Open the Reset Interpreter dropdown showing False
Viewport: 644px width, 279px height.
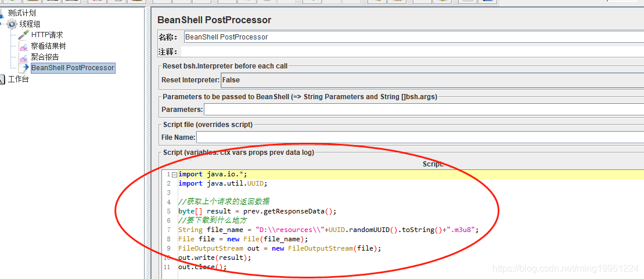click(432, 80)
